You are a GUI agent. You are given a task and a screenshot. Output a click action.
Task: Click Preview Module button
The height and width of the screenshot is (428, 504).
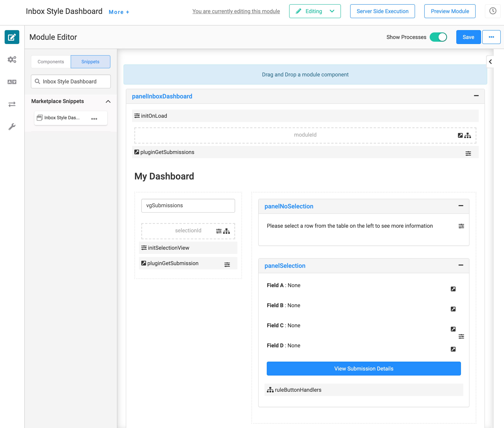(450, 11)
